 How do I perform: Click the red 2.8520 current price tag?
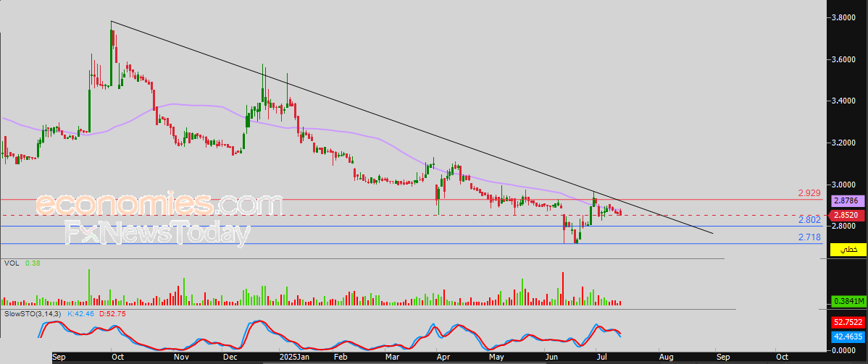point(848,215)
